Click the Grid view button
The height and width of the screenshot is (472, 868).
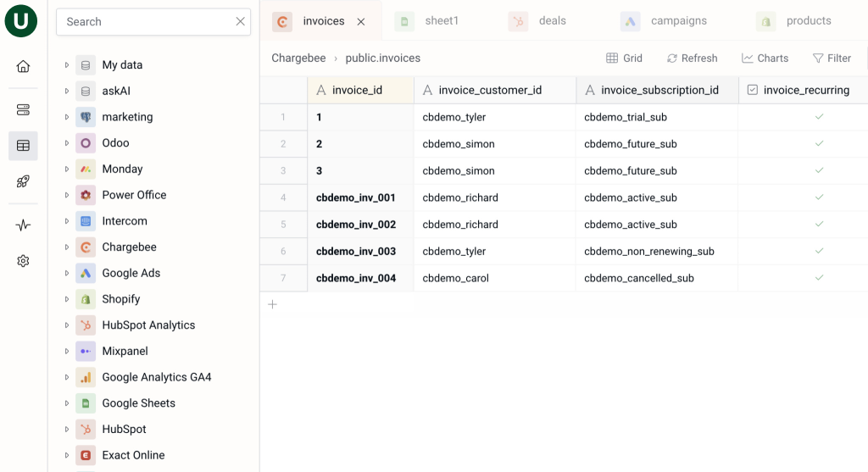[625, 58]
